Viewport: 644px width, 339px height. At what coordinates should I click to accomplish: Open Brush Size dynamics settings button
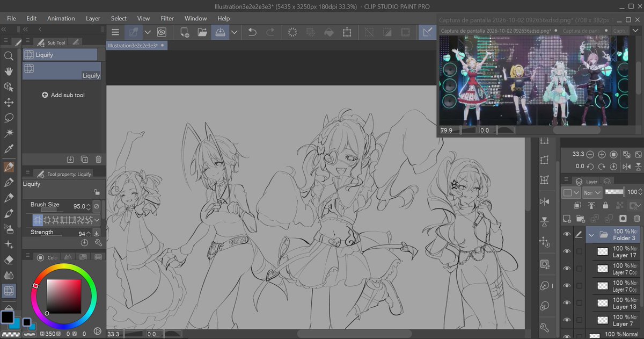coord(97,206)
